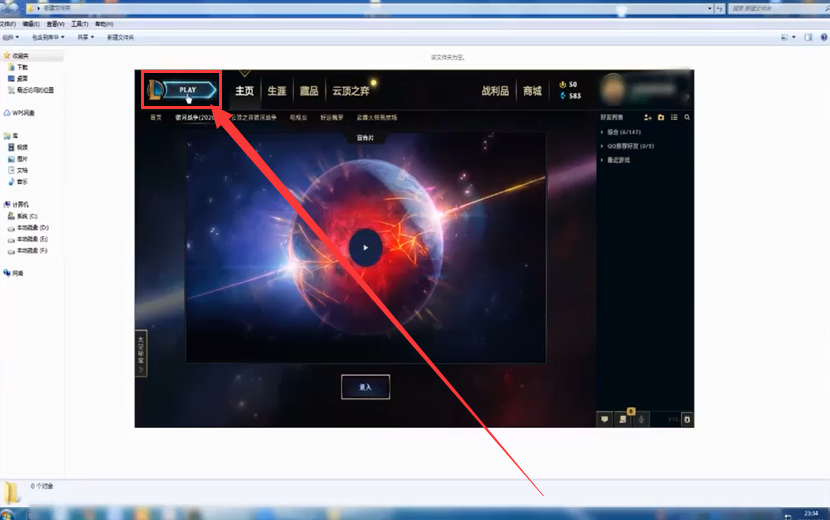Open the 包含到库中 dropdown
Image resolution: width=830 pixels, height=520 pixels.
(x=48, y=38)
